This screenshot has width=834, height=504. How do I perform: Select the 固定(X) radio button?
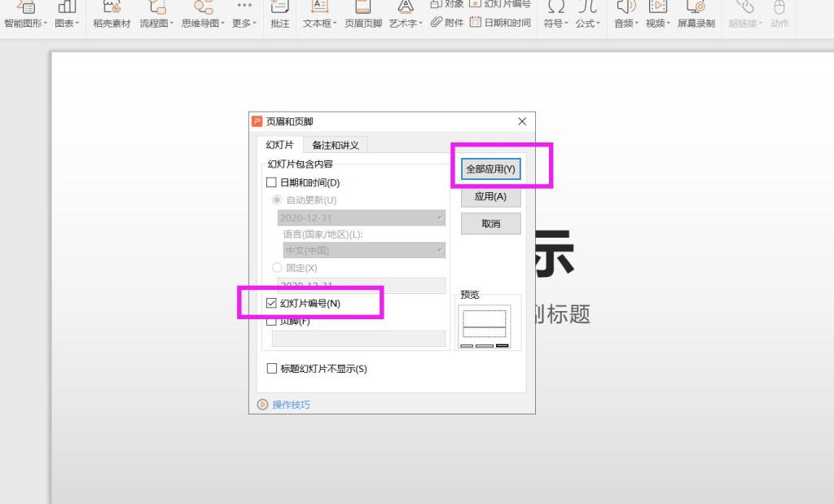277,267
